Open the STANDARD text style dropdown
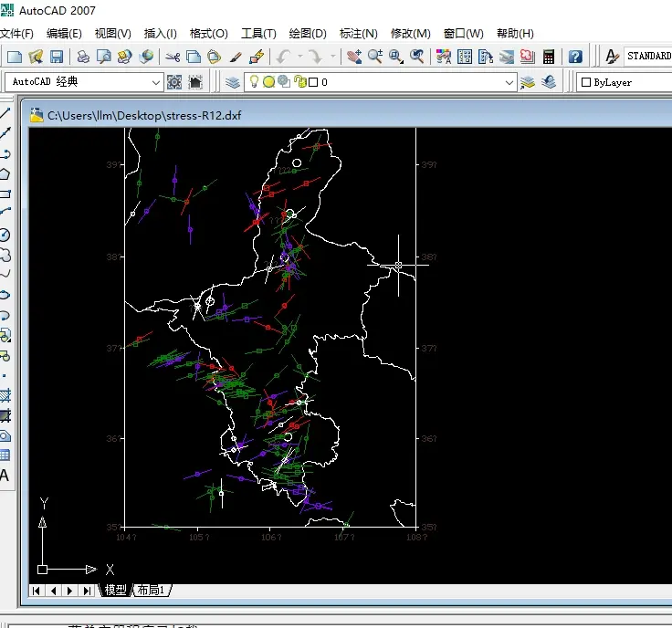 (x=647, y=56)
